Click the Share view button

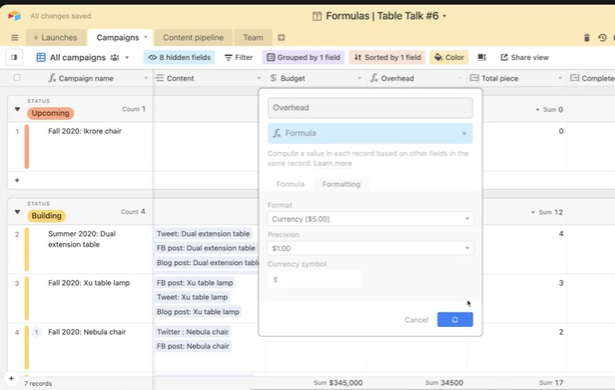pyautogui.click(x=524, y=57)
